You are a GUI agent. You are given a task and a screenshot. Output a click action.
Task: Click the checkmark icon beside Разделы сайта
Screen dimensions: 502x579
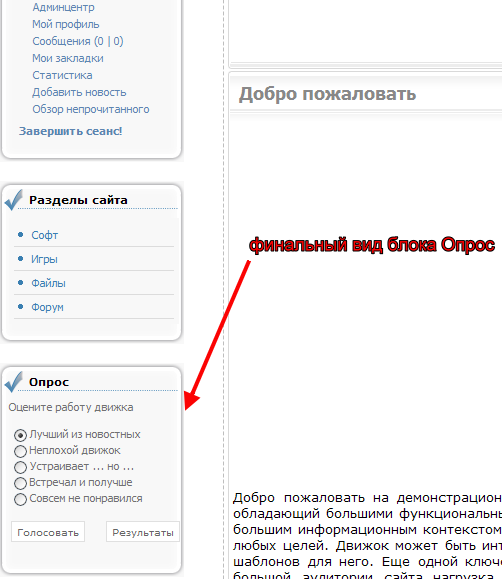(x=14, y=200)
